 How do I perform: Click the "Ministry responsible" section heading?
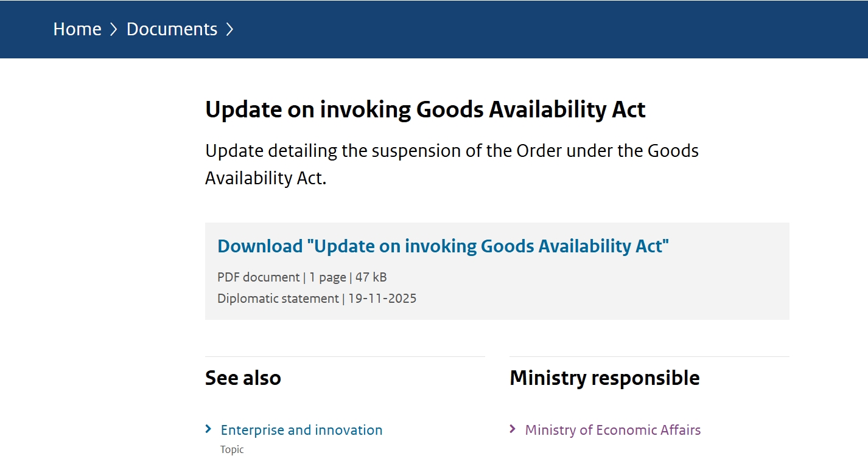coord(604,378)
